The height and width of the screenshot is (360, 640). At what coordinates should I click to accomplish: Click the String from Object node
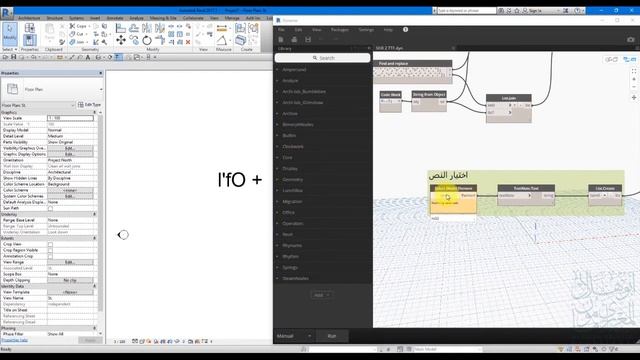point(429,100)
